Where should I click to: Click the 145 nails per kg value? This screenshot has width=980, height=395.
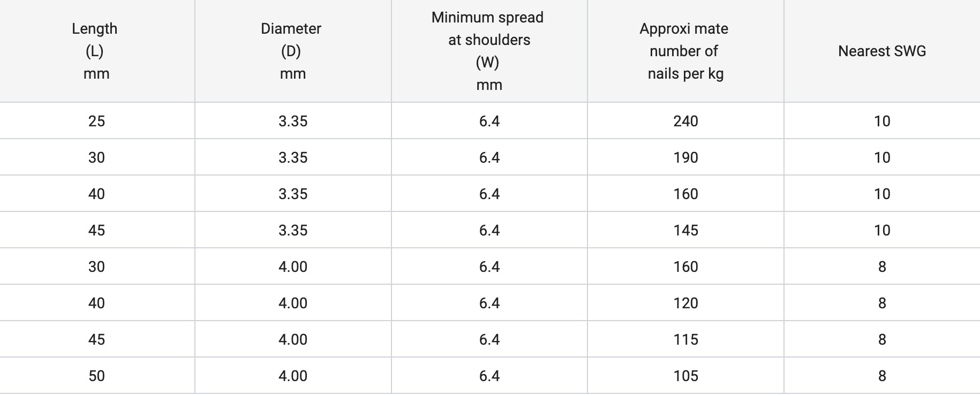(x=685, y=230)
